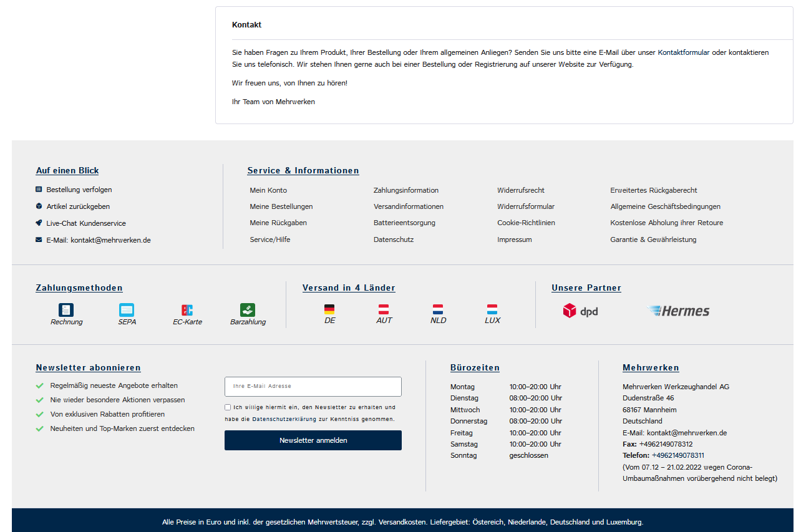Open the DPD partner logo
This screenshot has height=532, width=796.
pos(580,311)
